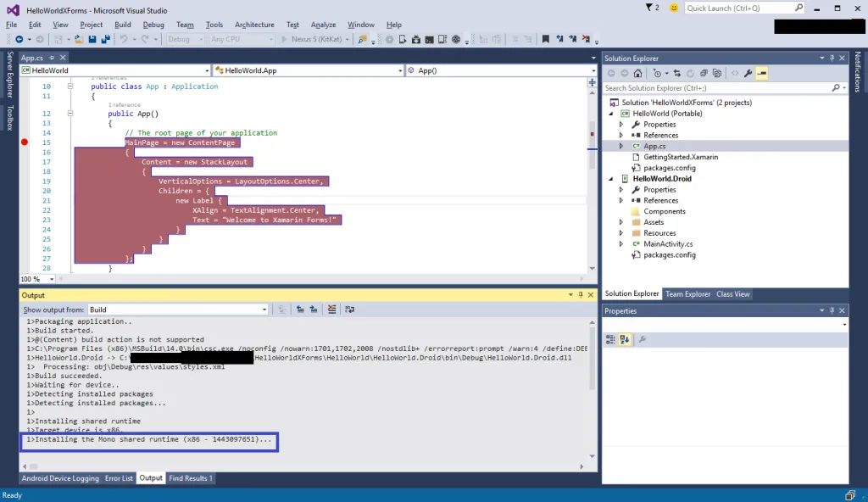Open the HelloWorld project navigation dropdown
This screenshot has width=868, height=502.
115,70
